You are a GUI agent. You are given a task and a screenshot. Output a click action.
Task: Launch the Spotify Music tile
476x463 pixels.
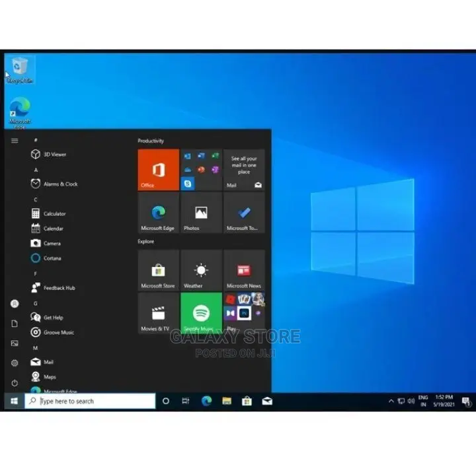(x=201, y=313)
